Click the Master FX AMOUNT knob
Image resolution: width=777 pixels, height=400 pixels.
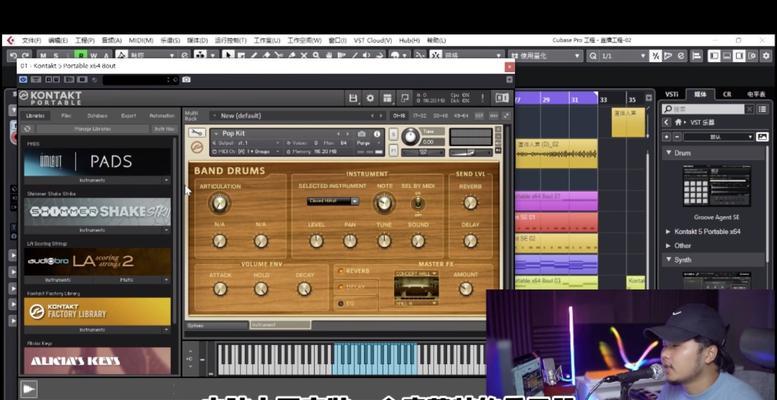465,289
